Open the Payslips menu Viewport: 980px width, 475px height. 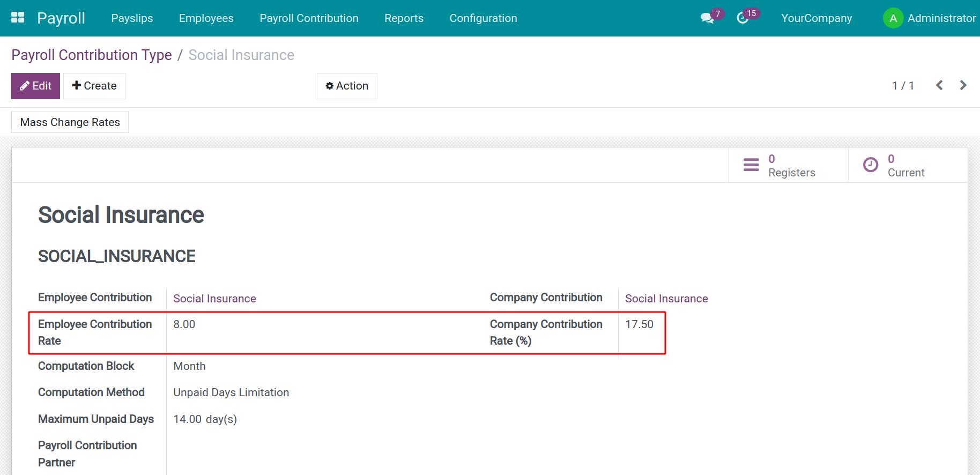pyautogui.click(x=132, y=18)
